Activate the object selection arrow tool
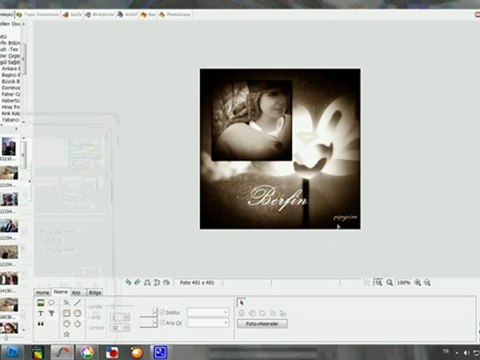The image size is (480, 360). pos(241,302)
